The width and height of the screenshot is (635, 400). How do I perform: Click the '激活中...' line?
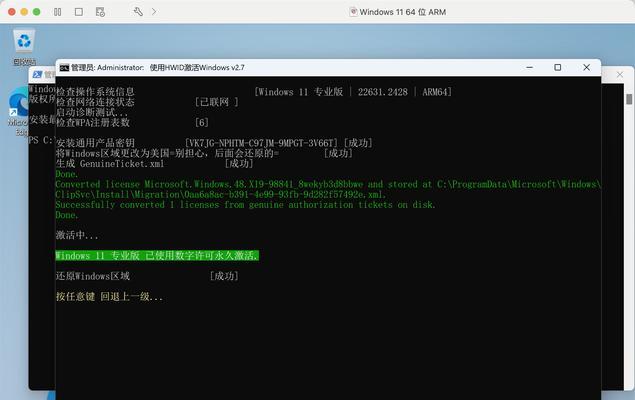point(77,235)
